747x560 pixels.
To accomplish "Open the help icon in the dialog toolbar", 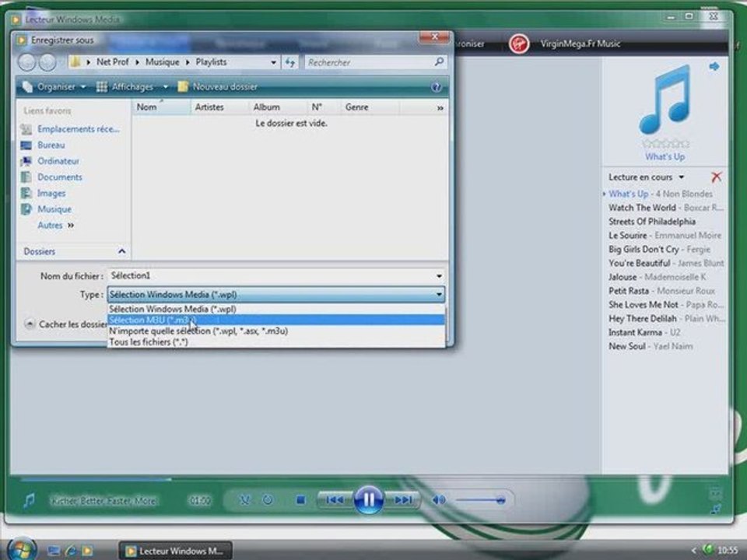I will [436, 87].
